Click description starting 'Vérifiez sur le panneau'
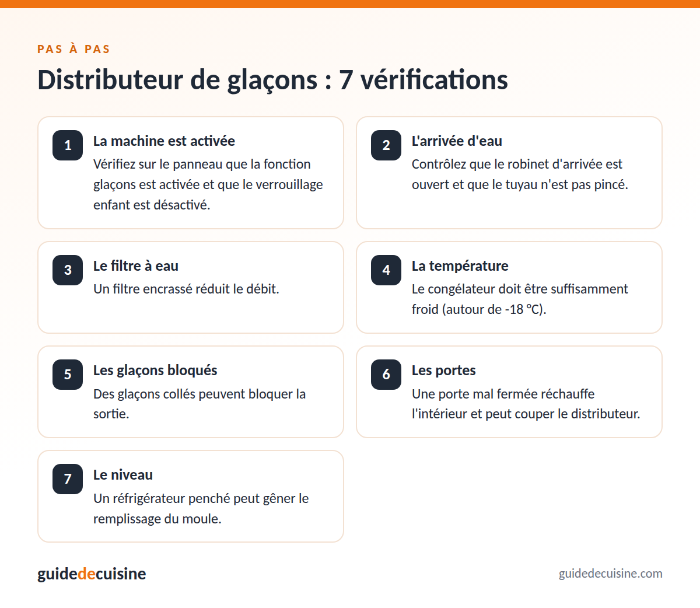Image resolution: width=700 pixels, height=608 pixels. pos(208,184)
